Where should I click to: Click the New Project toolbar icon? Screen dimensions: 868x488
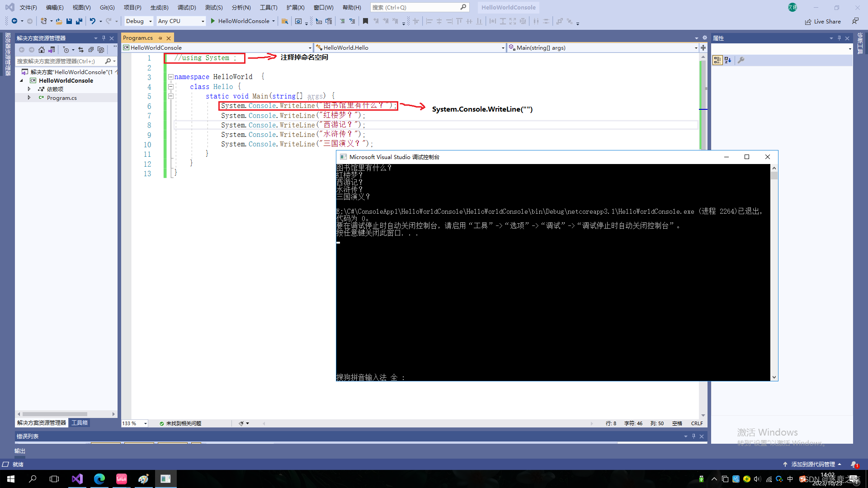[x=43, y=21]
